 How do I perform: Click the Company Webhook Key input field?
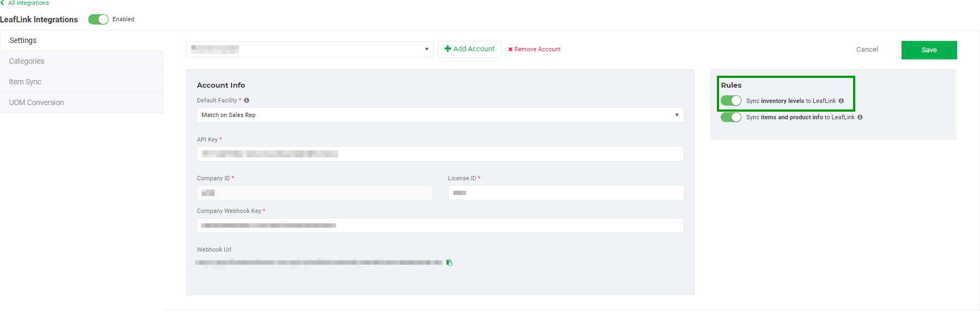coord(440,225)
